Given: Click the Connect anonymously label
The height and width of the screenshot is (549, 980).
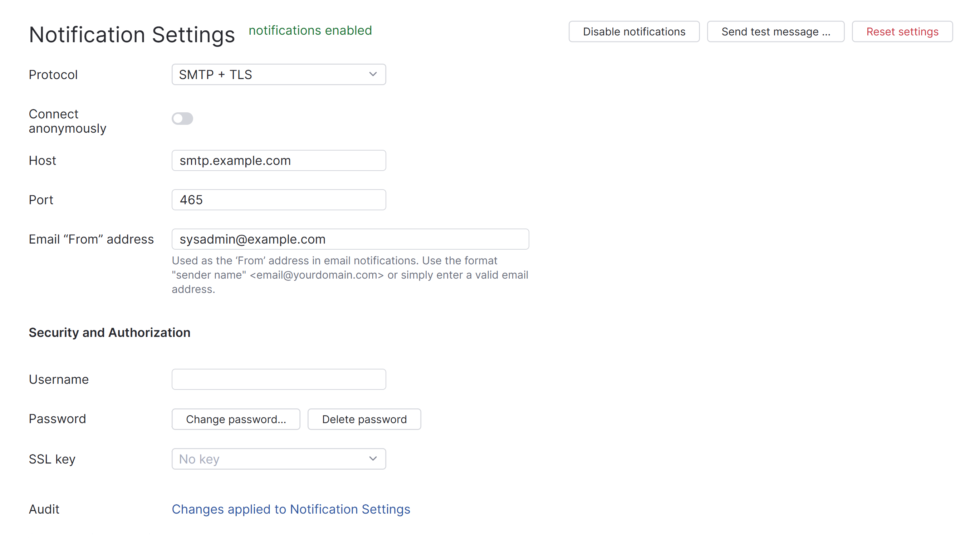Looking at the screenshot, I should (67, 121).
